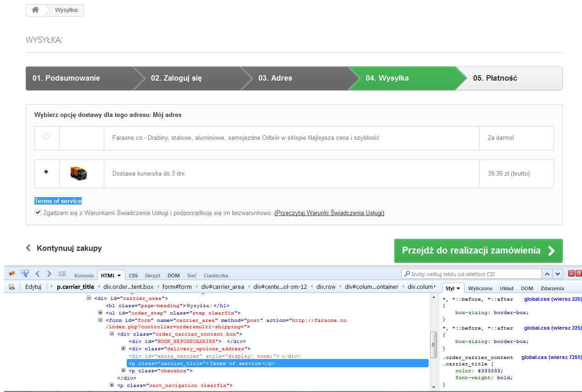Expand the p checkbox node
The height and width of the screenshot is (392, 582).
[x=123, y=370]
